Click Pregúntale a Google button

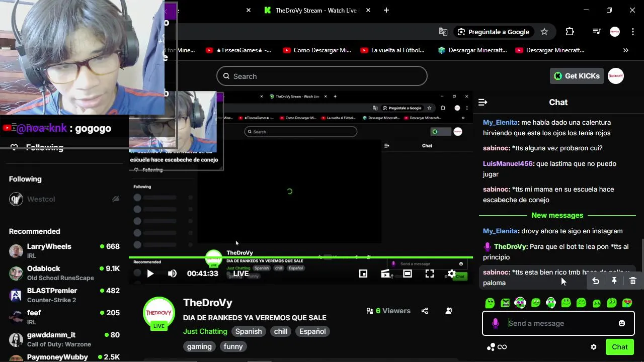click(494, 32)
